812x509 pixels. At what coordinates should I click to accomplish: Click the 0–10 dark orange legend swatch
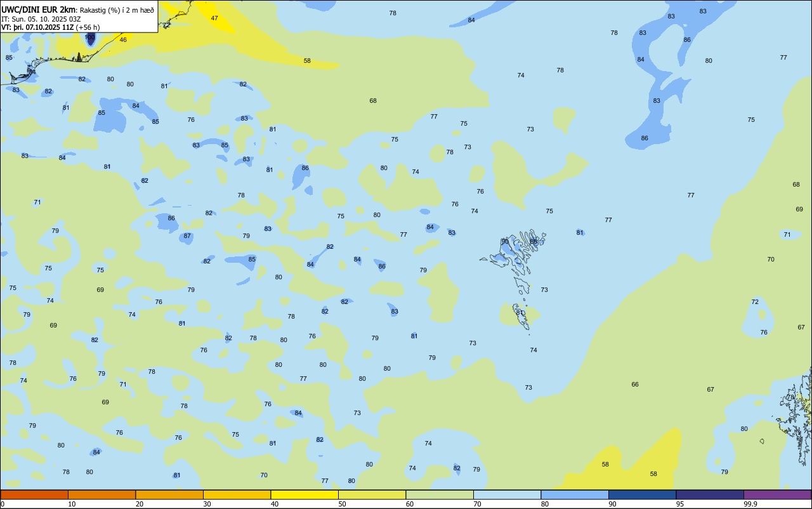tap(34, 494)
